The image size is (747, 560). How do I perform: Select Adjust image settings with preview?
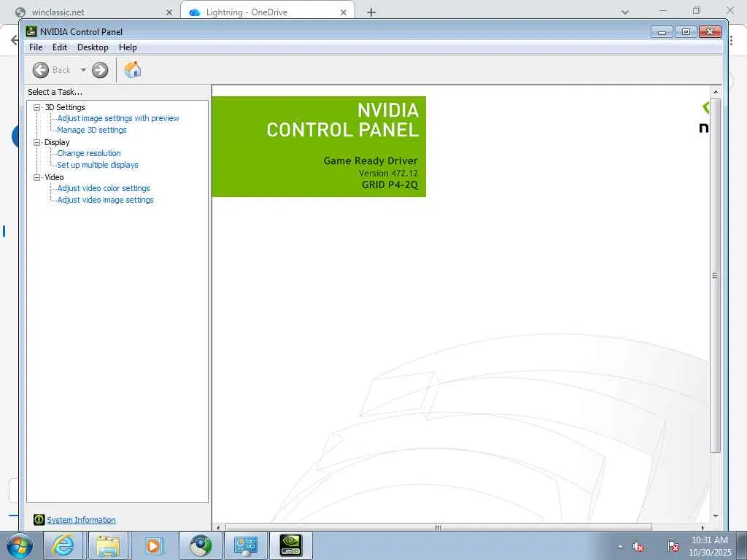pyautogui.click(x=118, y=118)
